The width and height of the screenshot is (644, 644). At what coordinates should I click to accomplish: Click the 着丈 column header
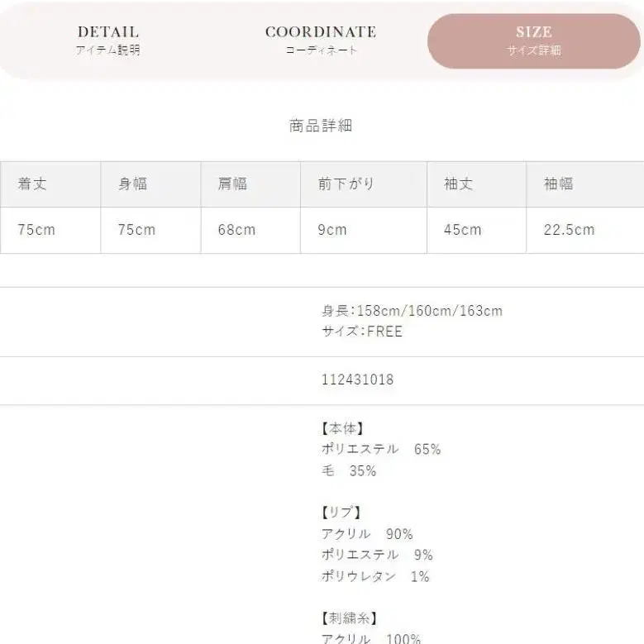click(x=33, y=184)
